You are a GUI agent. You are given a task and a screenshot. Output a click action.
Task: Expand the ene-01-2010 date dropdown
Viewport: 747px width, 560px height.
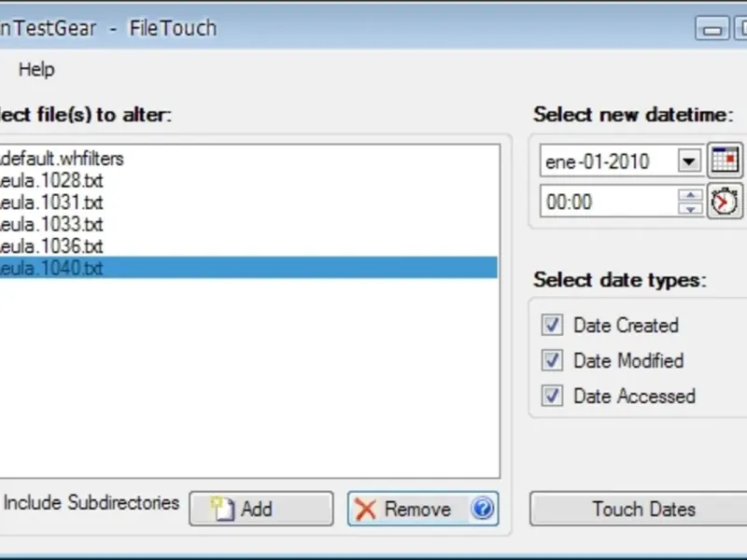click(x=689, y=161)
